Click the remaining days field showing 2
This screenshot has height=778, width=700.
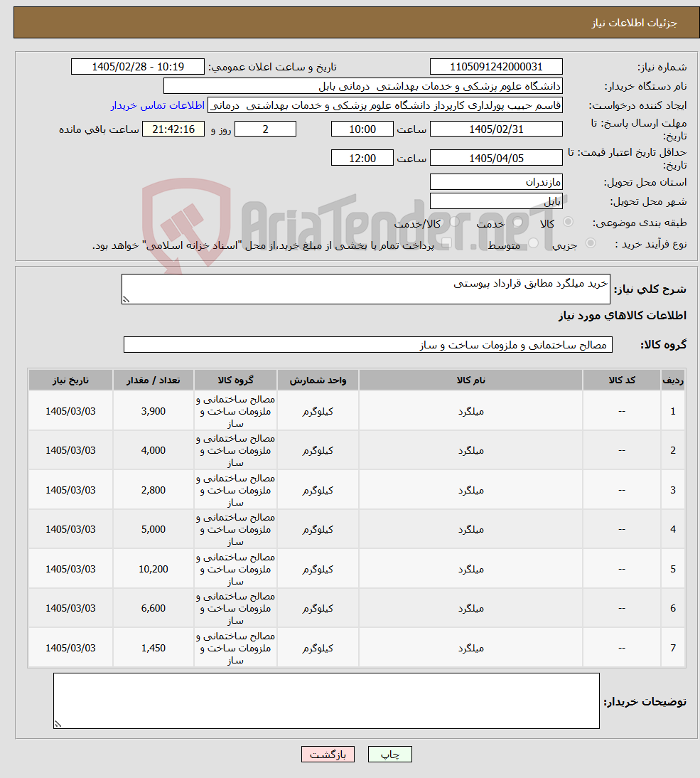click(265, 129)
